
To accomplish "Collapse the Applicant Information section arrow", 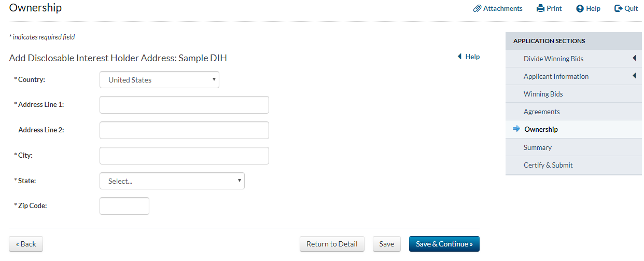I will [x=634, y=76].
